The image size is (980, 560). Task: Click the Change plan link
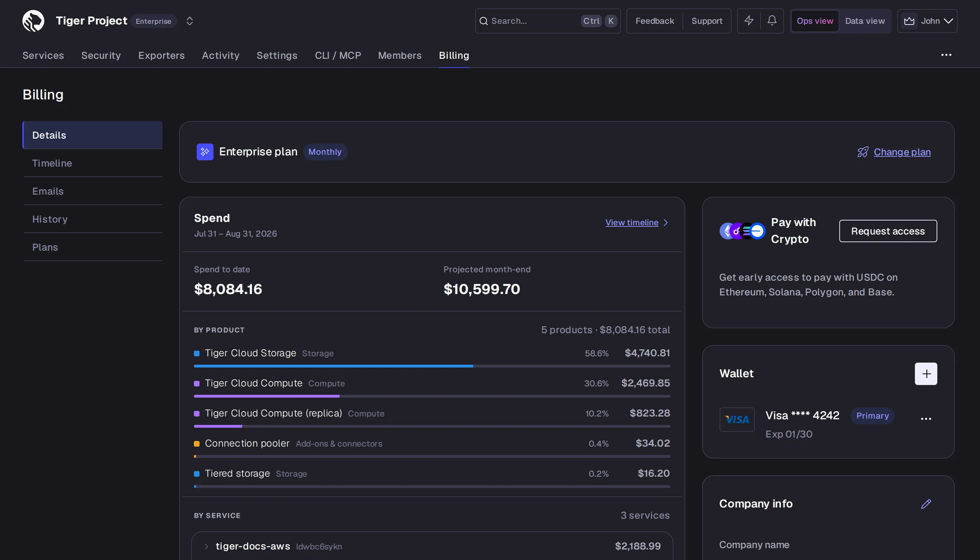[902, 152]
